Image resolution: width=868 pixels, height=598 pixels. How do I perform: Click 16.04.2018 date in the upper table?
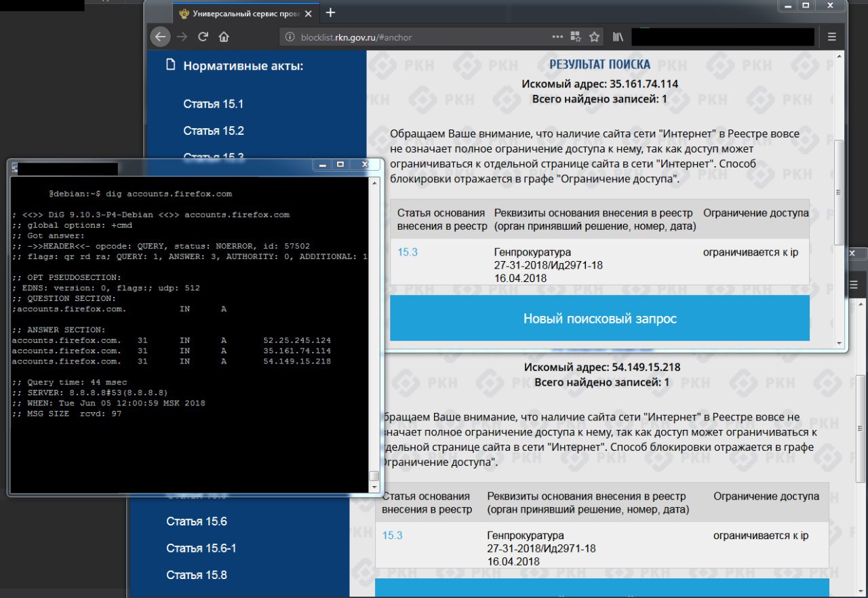(x=520, y=278)
